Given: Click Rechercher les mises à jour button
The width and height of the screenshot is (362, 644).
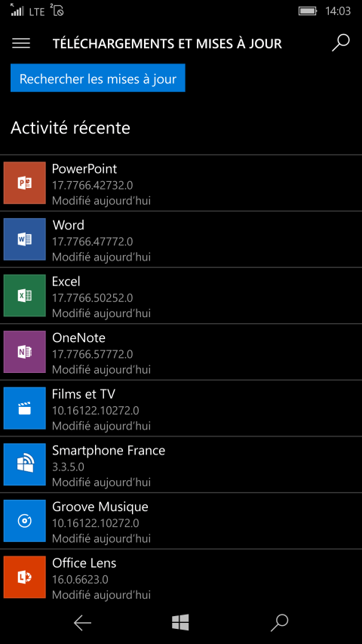Looking at the screenshot, I should click(98, 78).
